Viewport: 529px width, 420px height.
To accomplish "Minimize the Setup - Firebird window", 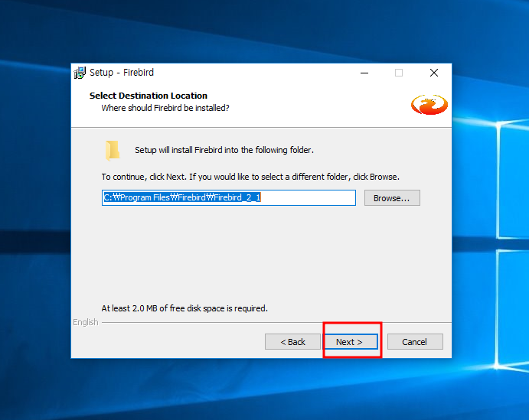I will point(364,73).
